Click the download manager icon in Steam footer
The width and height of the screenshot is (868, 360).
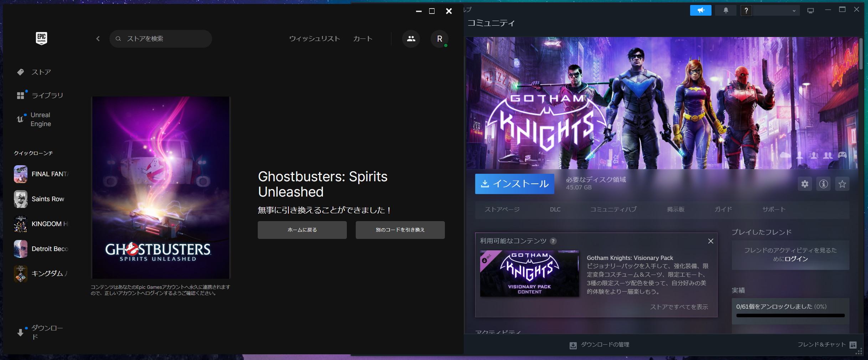(573, 345)
